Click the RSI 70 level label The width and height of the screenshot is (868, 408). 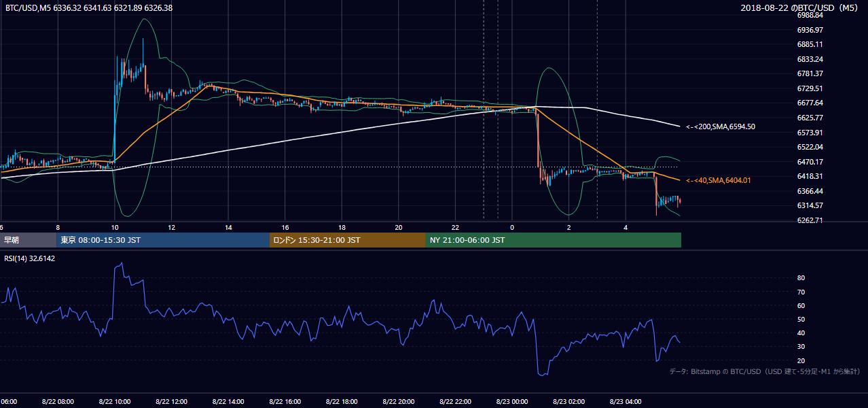click(x=801, y=292)
